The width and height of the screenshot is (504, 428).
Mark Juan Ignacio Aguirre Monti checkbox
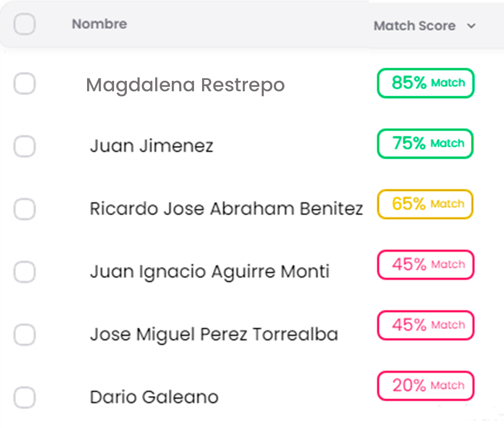(25, 272)
